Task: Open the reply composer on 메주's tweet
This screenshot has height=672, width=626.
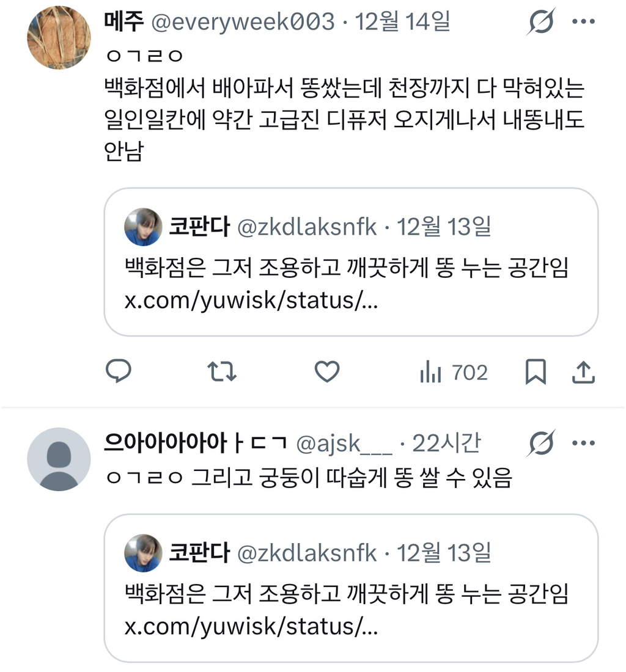Action: pos(120,371)
